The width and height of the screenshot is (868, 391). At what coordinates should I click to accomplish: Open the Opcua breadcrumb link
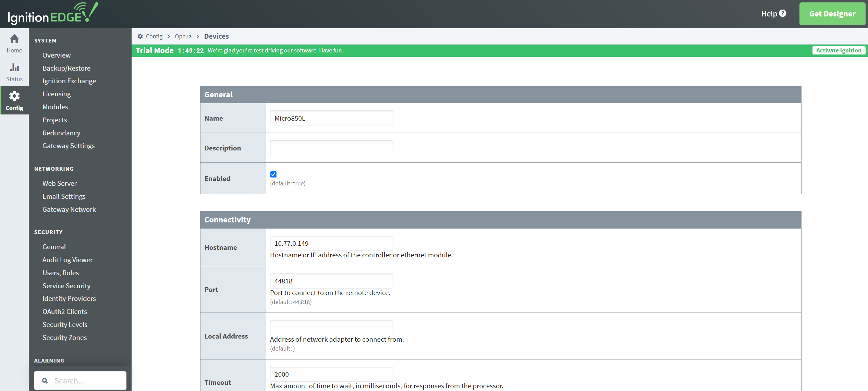[x=183, y=36]
